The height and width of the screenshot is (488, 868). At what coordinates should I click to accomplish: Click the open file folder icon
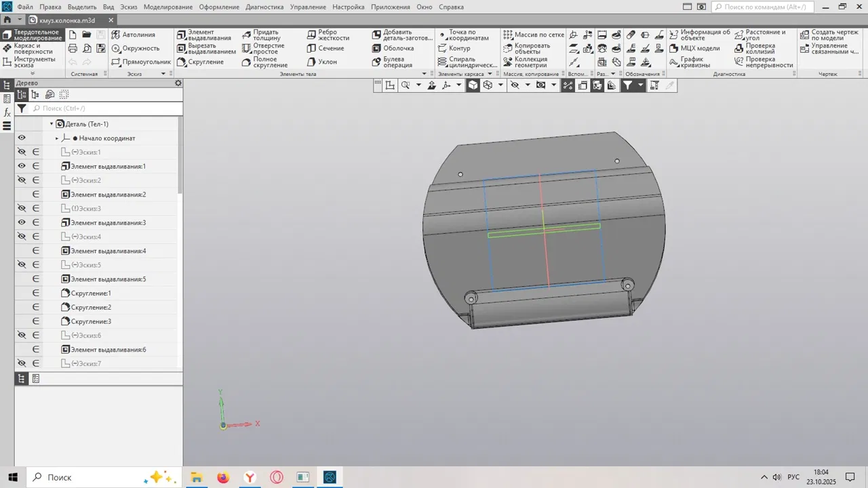(x=87, y=35)
